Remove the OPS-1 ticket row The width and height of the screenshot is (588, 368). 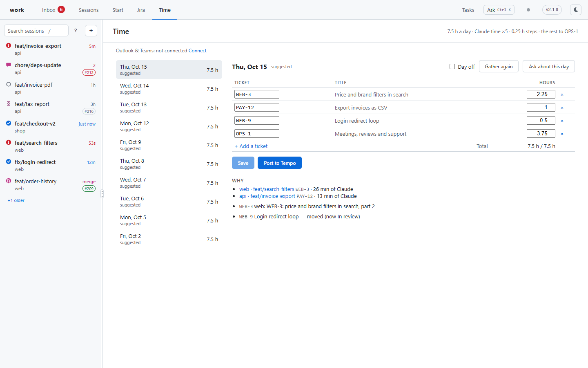[x=562, y=134]
